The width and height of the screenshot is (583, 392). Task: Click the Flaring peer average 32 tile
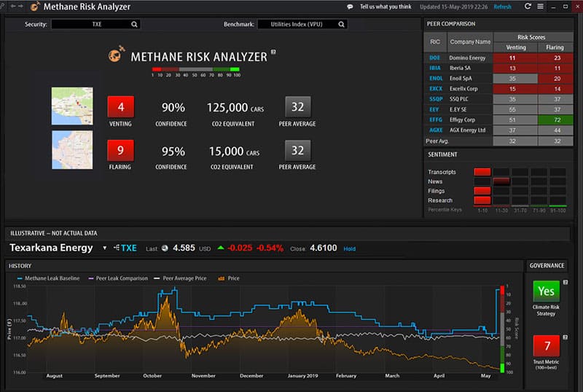(x=297, y=151)
